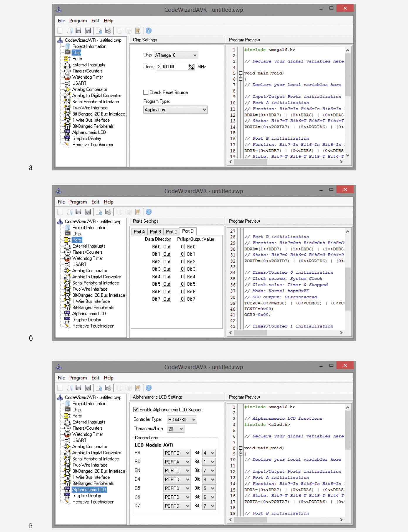408x532 pixels.
Task: Click Help icon in bottom window toolbar
Action: click(x=149, y=388)
